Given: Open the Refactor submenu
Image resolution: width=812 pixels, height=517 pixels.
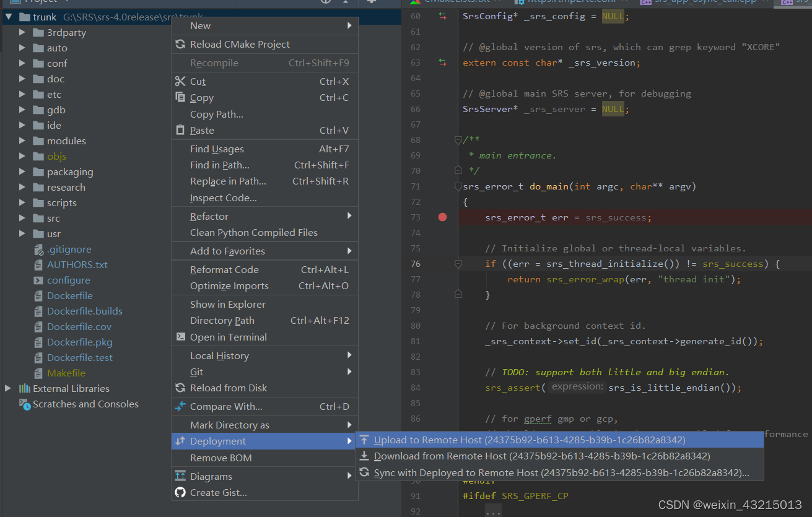Looking at the screenshot, I should pyautogui.click(x=265, y=216).
